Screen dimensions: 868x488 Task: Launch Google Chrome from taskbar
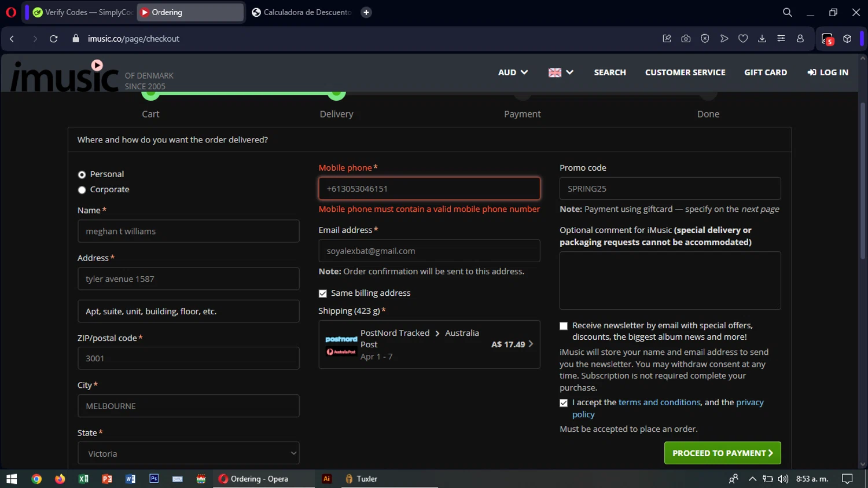(36, 479)
